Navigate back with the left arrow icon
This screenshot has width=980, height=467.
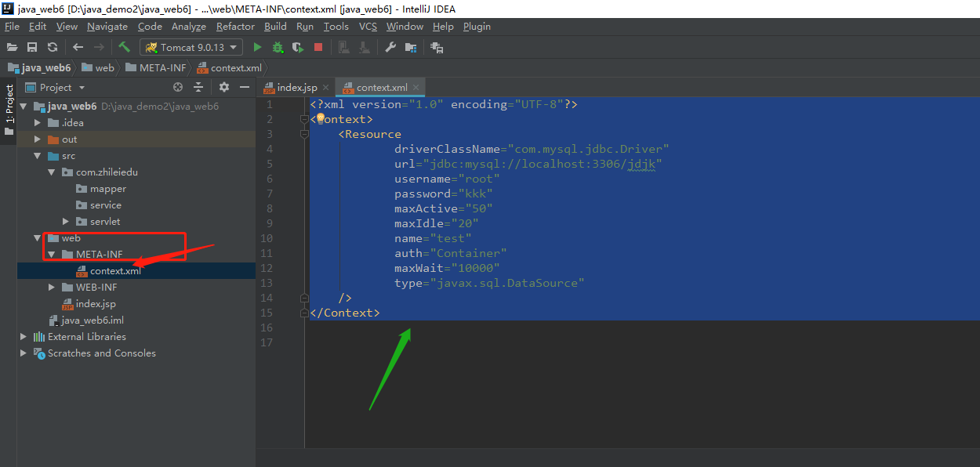78,47
